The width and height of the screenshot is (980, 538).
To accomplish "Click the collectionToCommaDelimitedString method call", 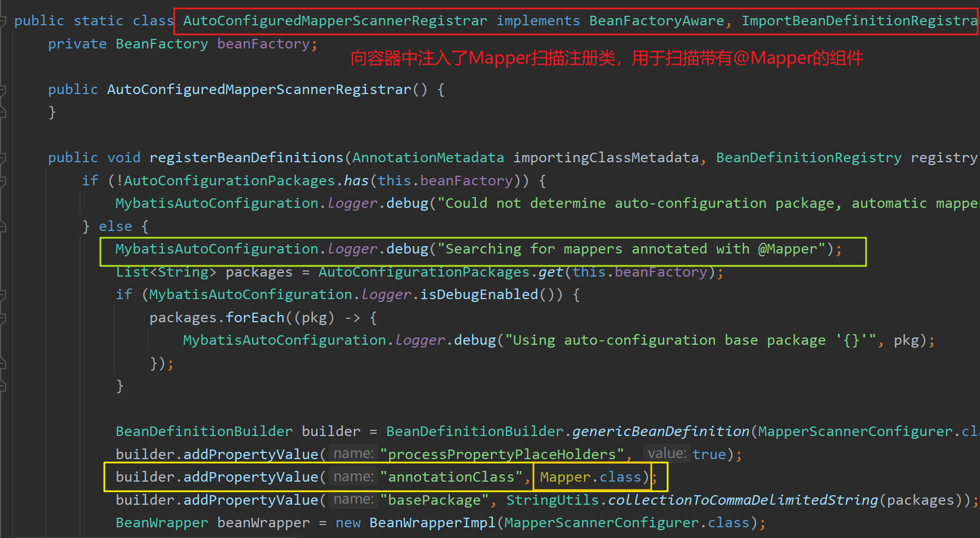I will (743, 500).
